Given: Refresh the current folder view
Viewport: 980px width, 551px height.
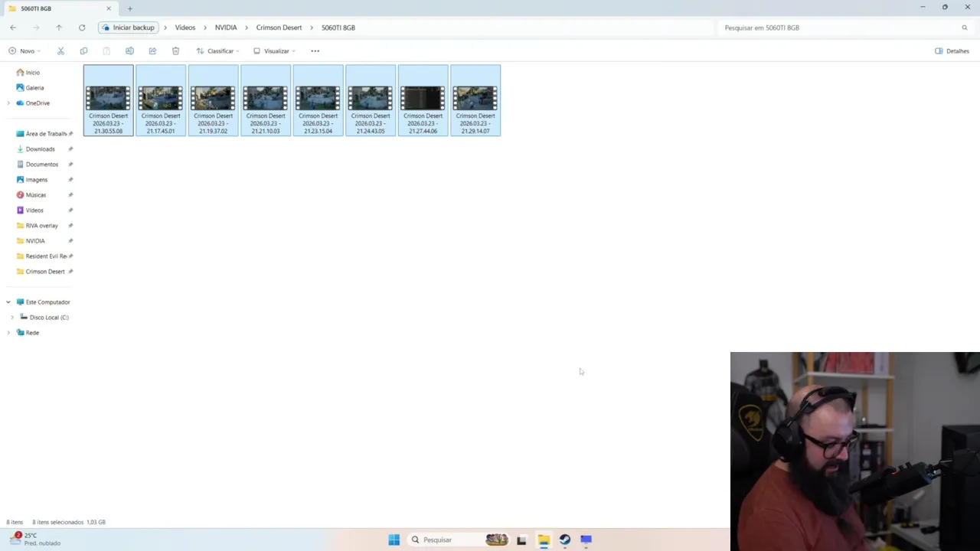Looking at the screenshot, I should (x=82, y=28).
